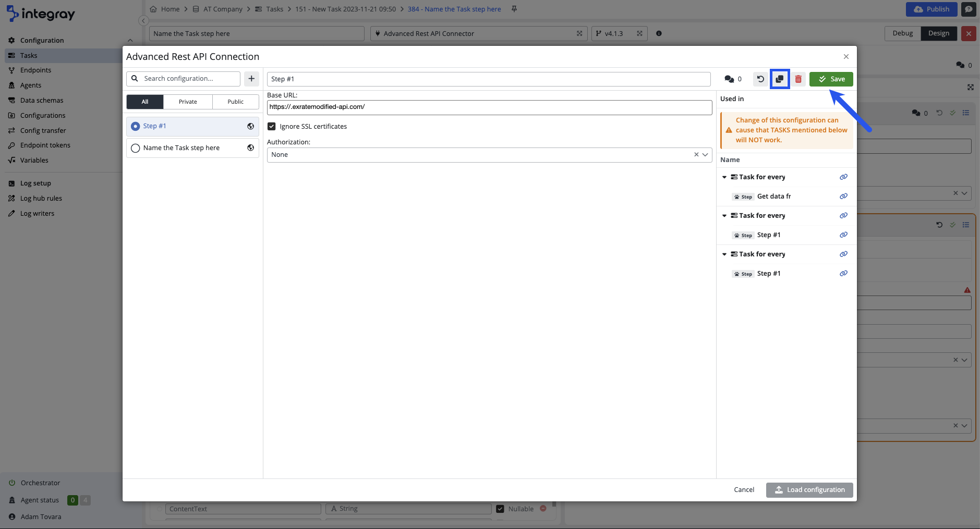Viewport: 980px width, 529px height.
Task: Collapse the Configuration section in sidebar
Action: [x=130, y=41]
